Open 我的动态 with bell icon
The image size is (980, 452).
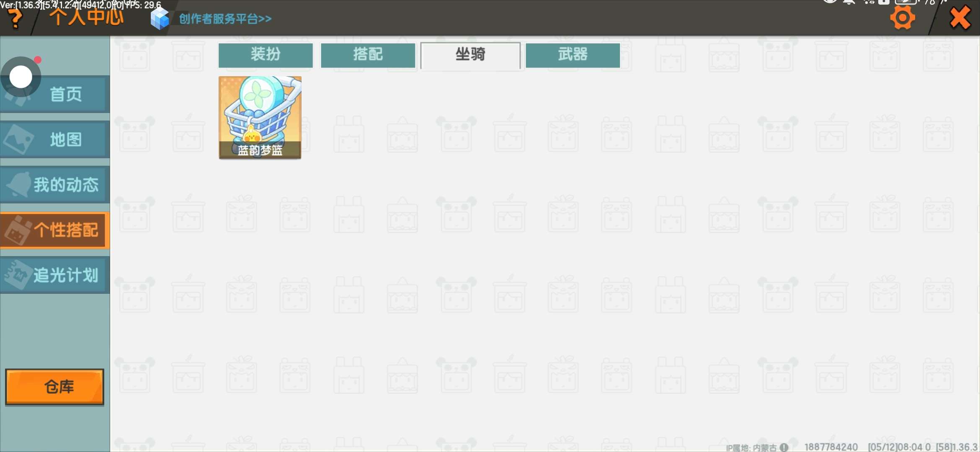coord(55,185)
